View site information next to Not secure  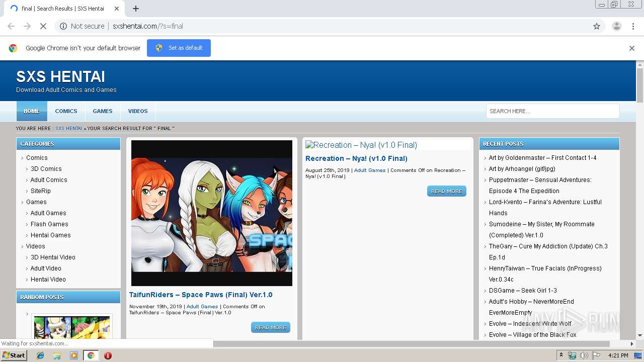coord(63,26)
